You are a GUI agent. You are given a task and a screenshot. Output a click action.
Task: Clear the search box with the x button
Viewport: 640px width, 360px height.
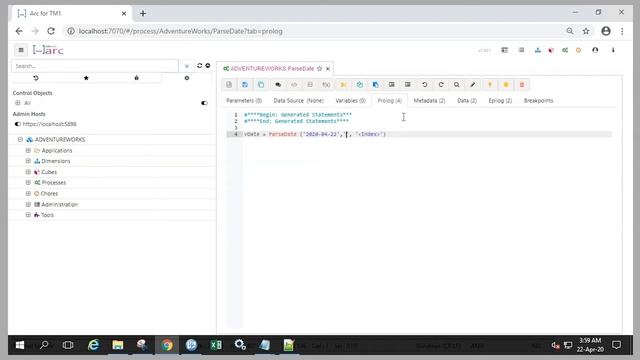tap(187, 66)
